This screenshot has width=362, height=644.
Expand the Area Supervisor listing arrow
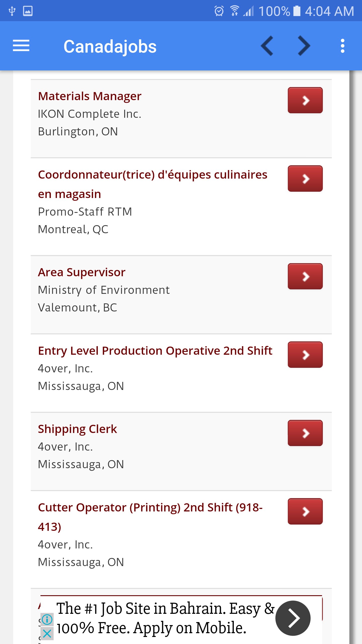click(x=305, y=276)
